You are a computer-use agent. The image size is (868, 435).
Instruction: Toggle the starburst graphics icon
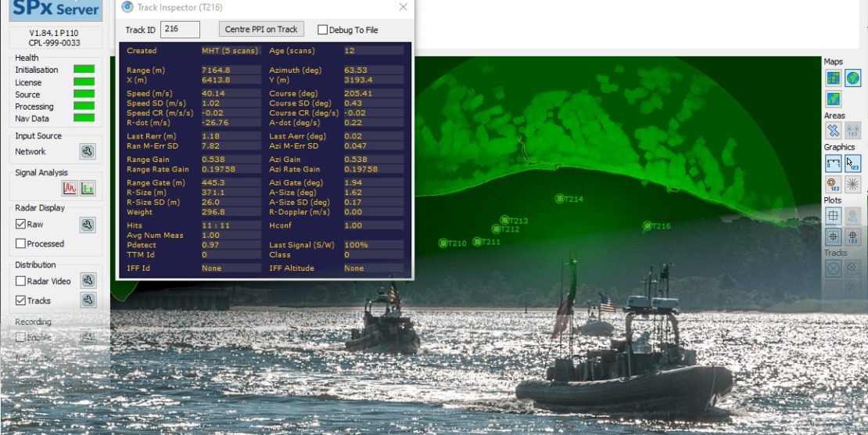852,185
